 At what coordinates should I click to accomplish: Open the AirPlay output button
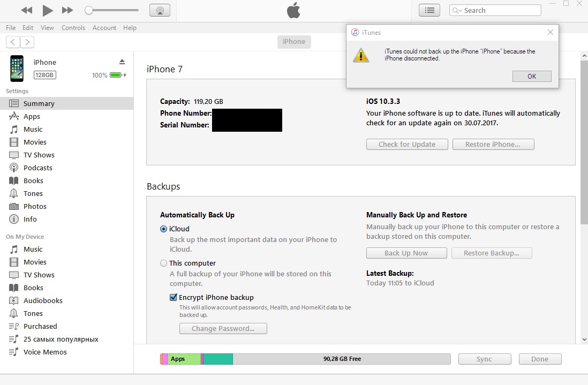pos(160,11)
